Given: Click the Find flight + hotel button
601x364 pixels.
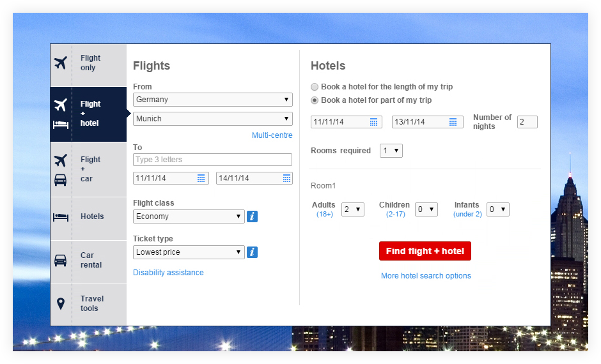Looking at the screenshot, I should tap(425, 251).
